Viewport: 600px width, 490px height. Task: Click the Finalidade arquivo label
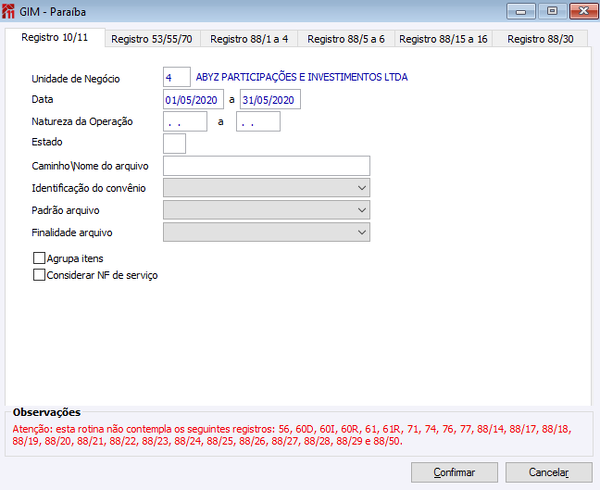point(72,233)
